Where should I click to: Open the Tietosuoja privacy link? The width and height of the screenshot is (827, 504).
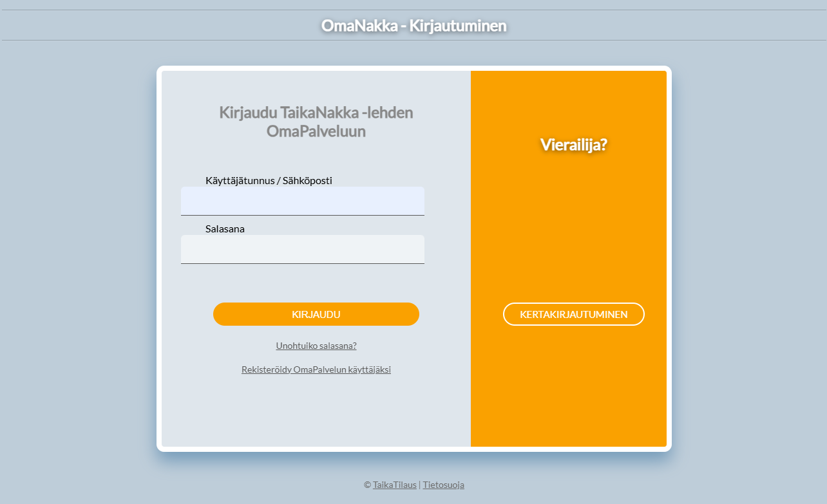pos(443,485)
